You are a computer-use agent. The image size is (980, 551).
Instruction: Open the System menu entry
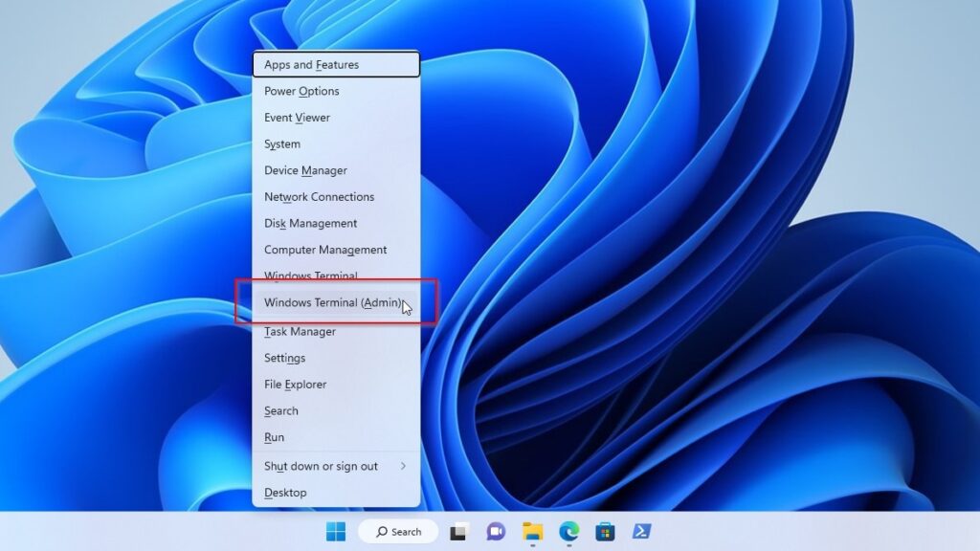(x=336, y=143)
